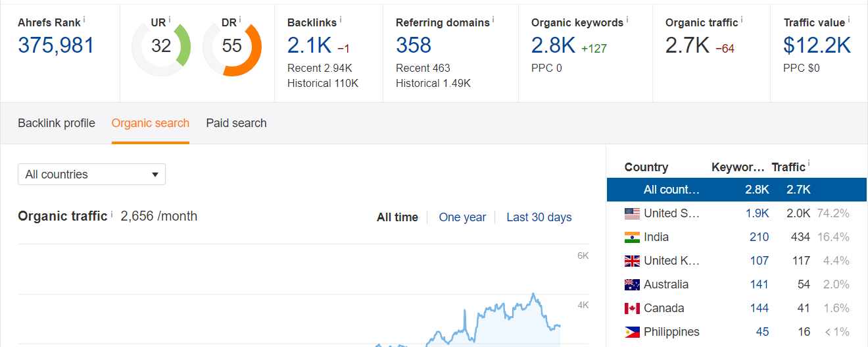Click the info icon beside Organic keywords
The height and width of the screenshot is (347, 868).
pos(627,20)
